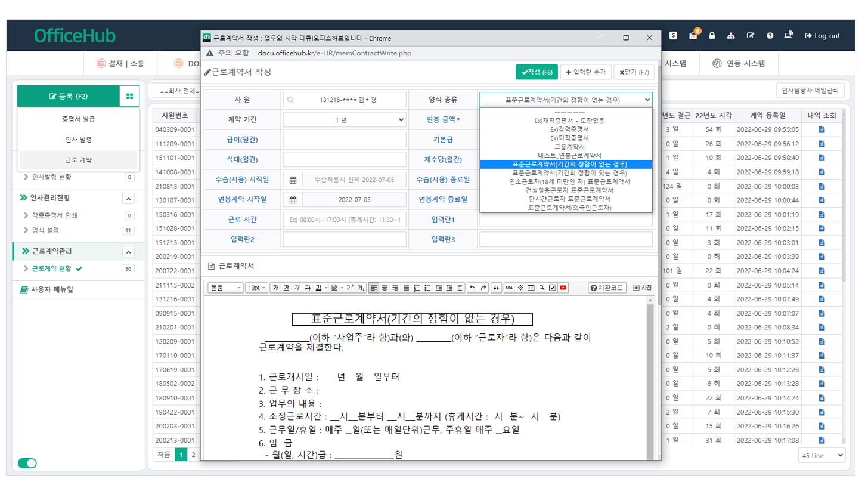Choose 증명서 발급 from the 등록 menu
The height and width of the screenshot is (491, 868).
click(78, 119)
